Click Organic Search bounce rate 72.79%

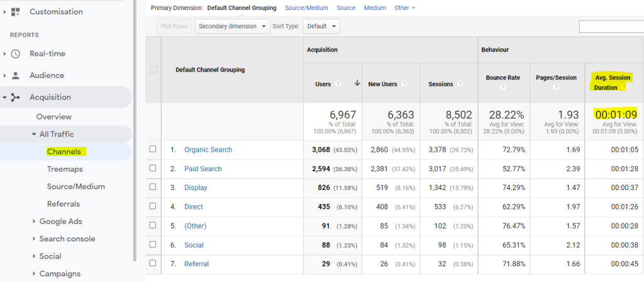pos(513,150)
